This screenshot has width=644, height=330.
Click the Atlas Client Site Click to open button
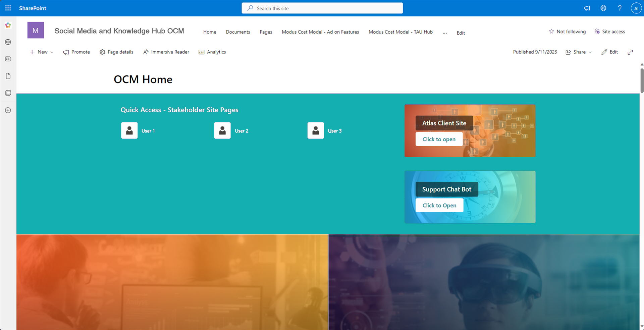(x=439, y=139)
